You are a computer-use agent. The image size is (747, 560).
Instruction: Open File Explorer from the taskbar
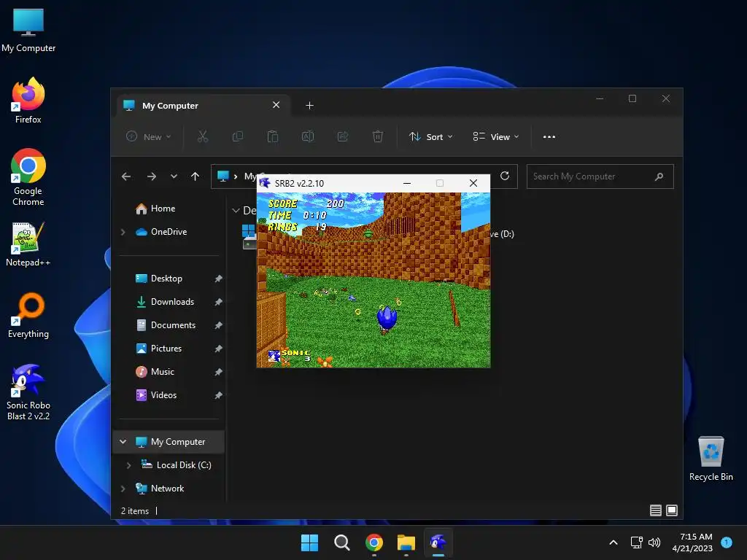click(x=406, y=542)
